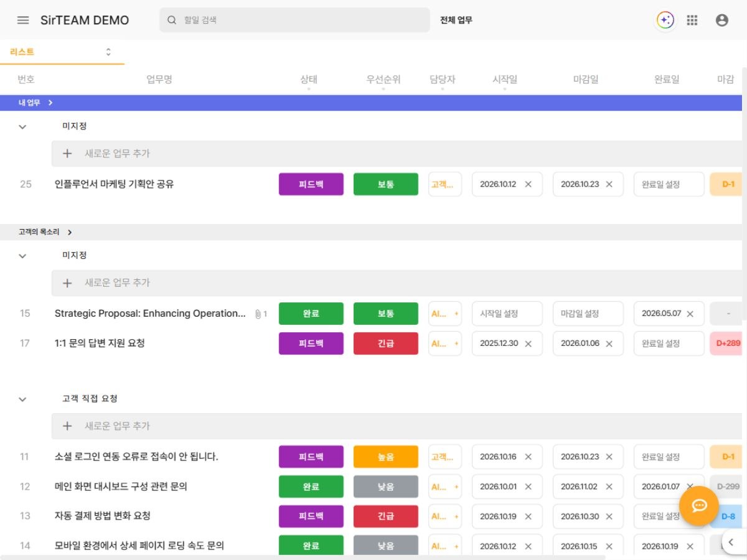
Task: Open task 모바일 환경에서 상세 페이지 로딩 속도 문의
Action: pyautogui.click(x=139, y=546)
